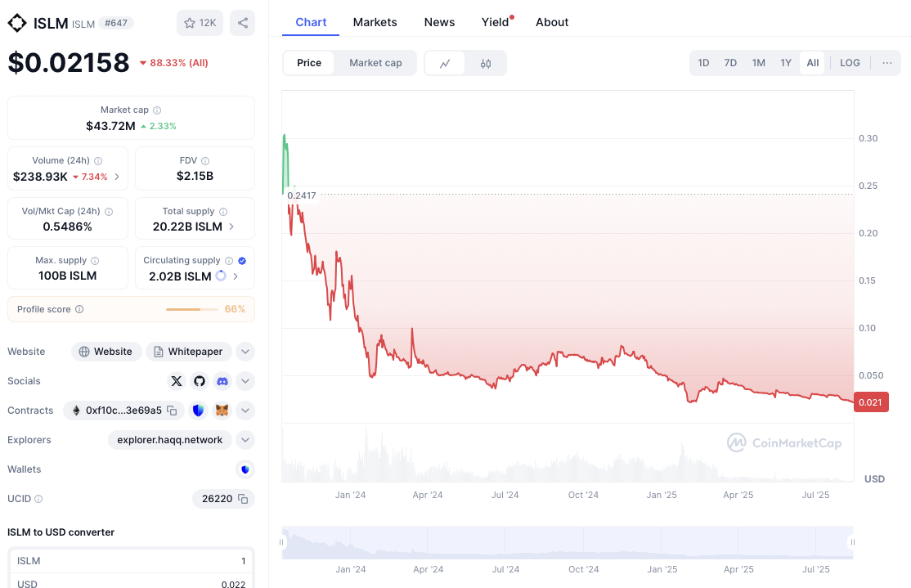Open the Website link
This screenshot has width=911, height=588.
pos(106,352)
